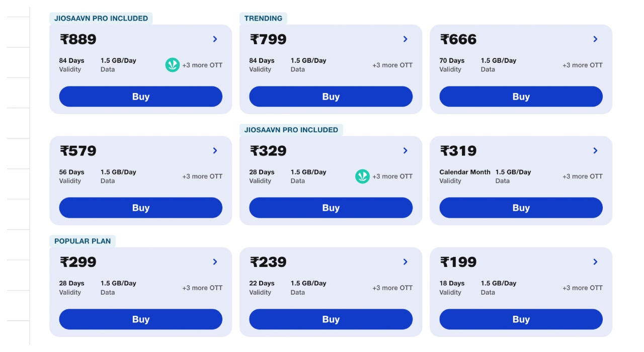This screenshot has height=352, width=644.
Task: Open ₹299 popular plan chevron
Action: pos(215,262)
